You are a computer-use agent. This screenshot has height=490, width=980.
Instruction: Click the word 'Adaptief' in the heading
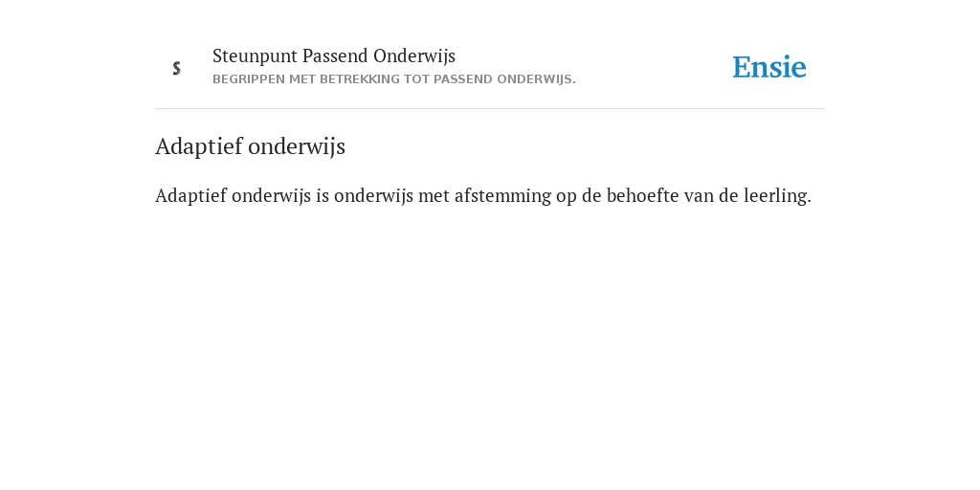click(x=199, y=146)
